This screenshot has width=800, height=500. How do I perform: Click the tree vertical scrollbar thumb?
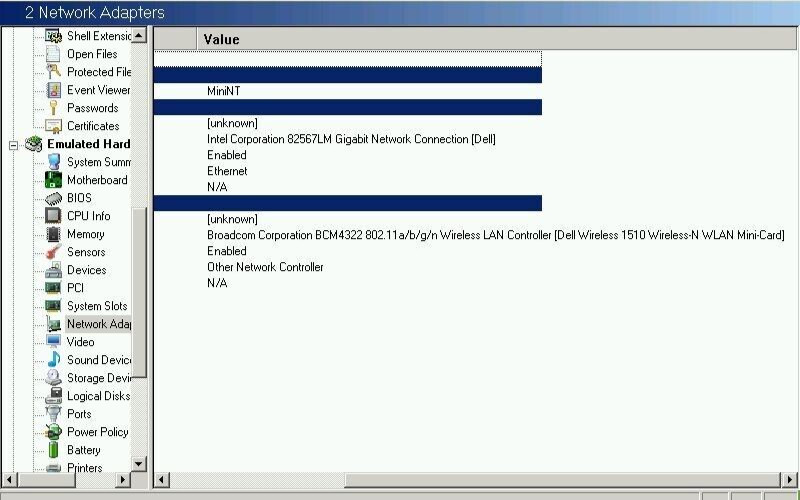click(139, 292)
